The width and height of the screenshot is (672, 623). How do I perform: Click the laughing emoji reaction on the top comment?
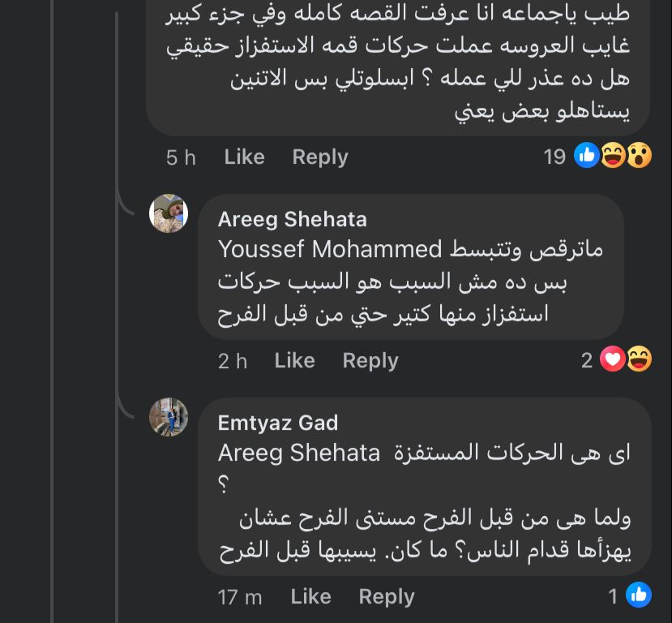(x=613, y=156)
